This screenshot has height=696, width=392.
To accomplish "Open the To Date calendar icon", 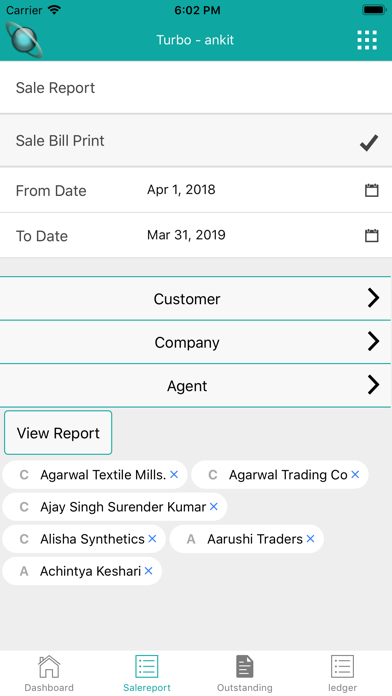I will pyautogui.click(x=372, y=235).
